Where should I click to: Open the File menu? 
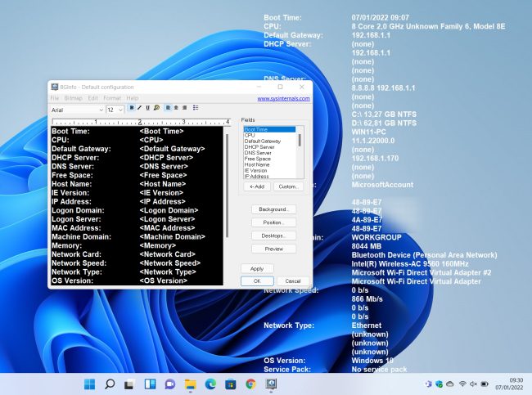54,98
